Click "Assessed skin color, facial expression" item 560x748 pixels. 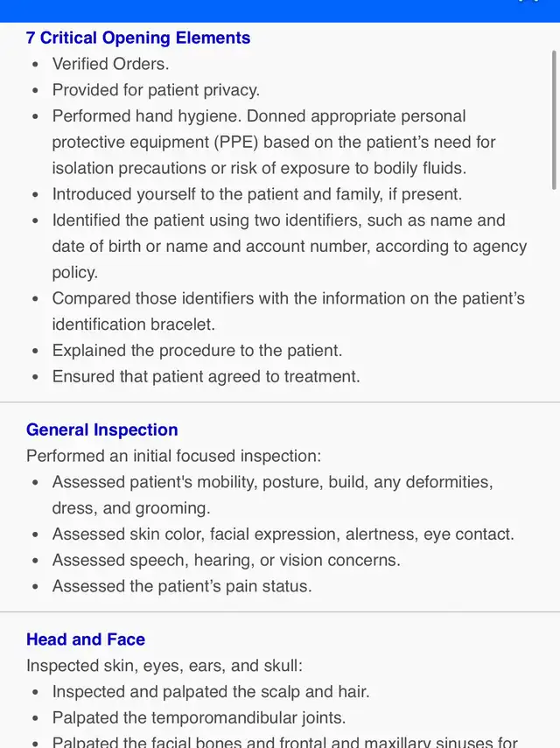(x=283, y=534)
